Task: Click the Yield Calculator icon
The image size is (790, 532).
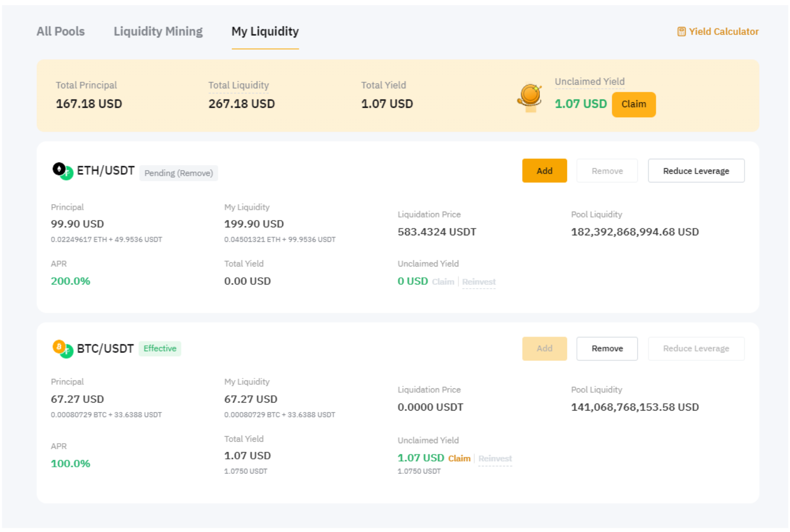Action: (681, 32)
